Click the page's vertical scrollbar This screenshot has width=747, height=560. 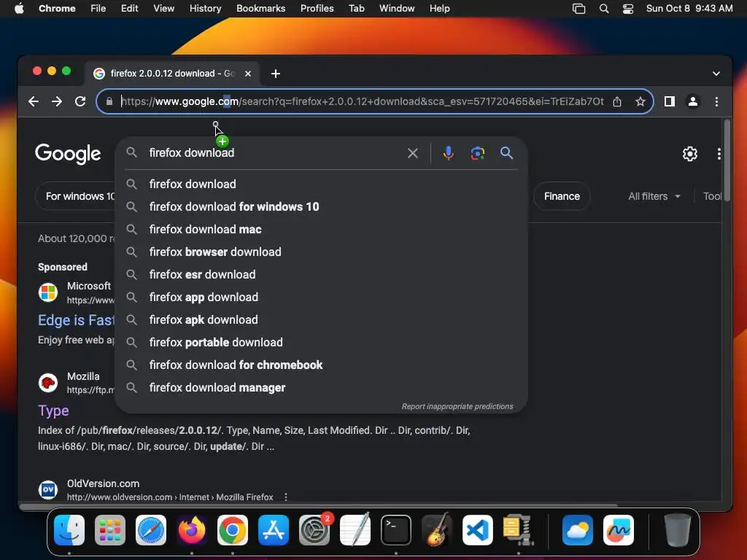[x=727, y=160]
